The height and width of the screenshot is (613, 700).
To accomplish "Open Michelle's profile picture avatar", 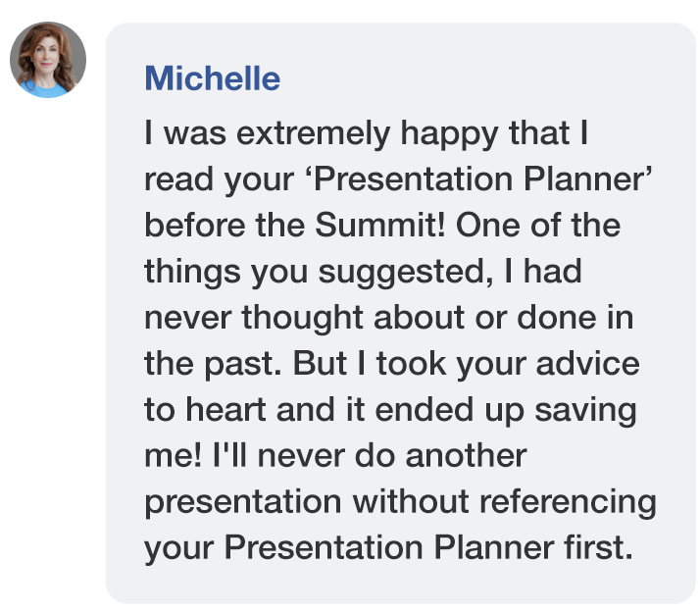I will point(48,60).
